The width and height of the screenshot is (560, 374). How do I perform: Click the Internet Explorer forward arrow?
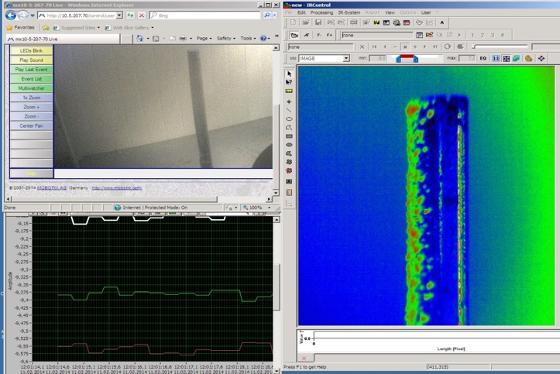(23, 15)
